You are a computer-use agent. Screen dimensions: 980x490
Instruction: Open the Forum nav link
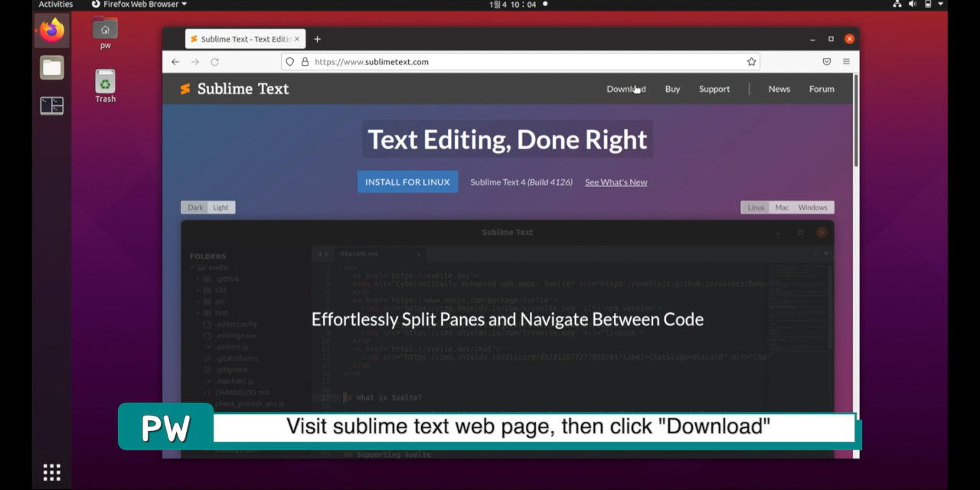(822, 89)
